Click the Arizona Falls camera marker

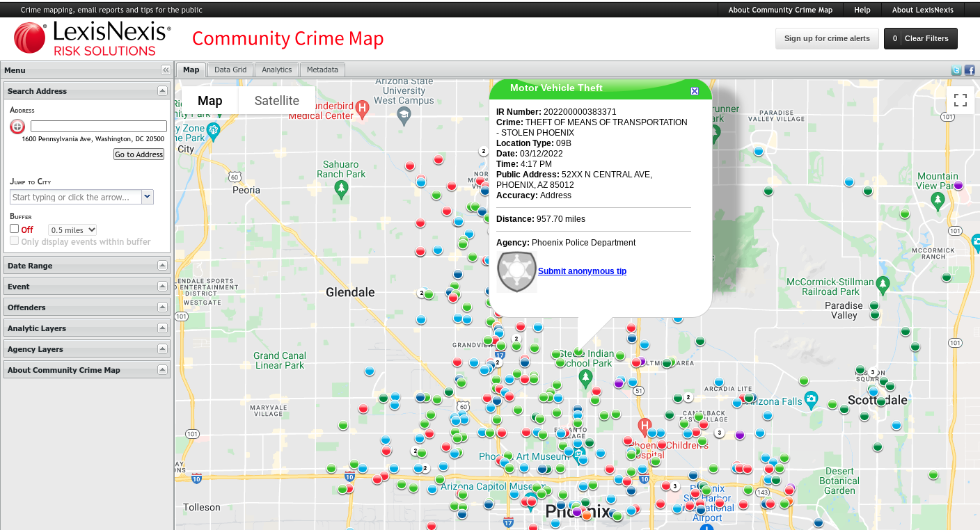811,400
